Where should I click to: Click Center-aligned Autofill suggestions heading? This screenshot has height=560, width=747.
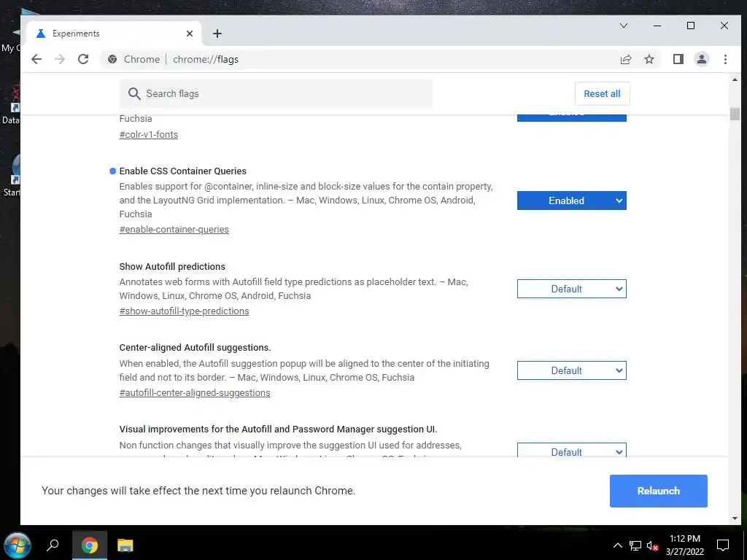tap(195, 348)
